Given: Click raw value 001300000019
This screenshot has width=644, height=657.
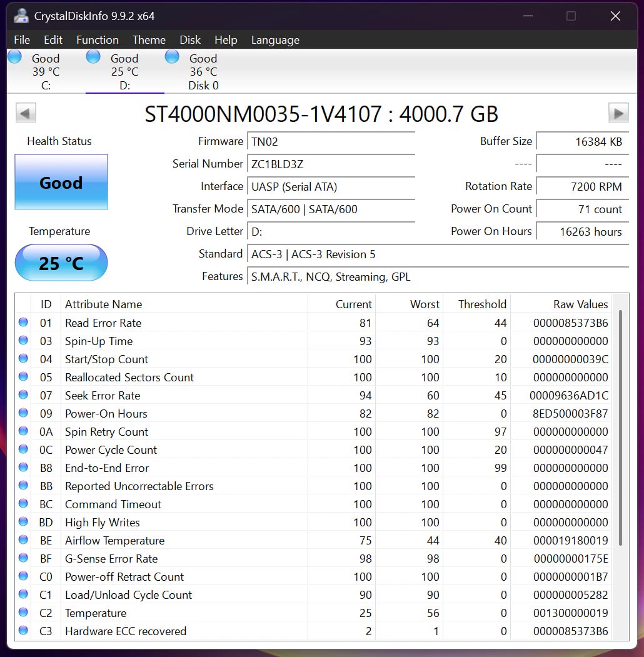Looking at the screenshot, I should [571, 613].
